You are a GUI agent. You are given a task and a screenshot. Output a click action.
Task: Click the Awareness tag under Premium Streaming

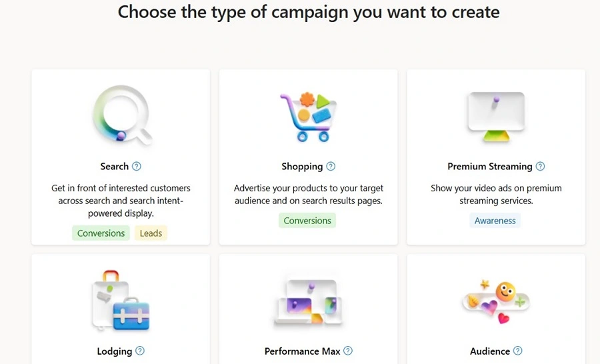[495, 221]
